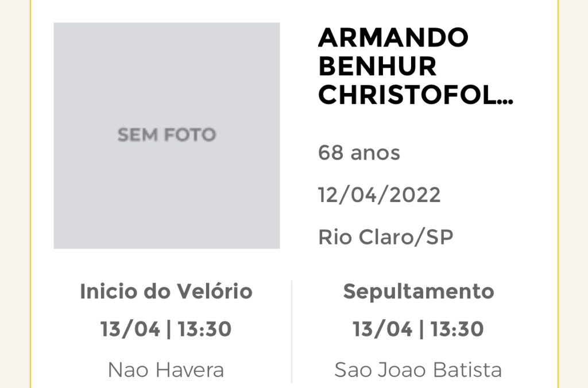Click the word BENHUR in the name
Screen dimensions: 588x388
[377, 67]
